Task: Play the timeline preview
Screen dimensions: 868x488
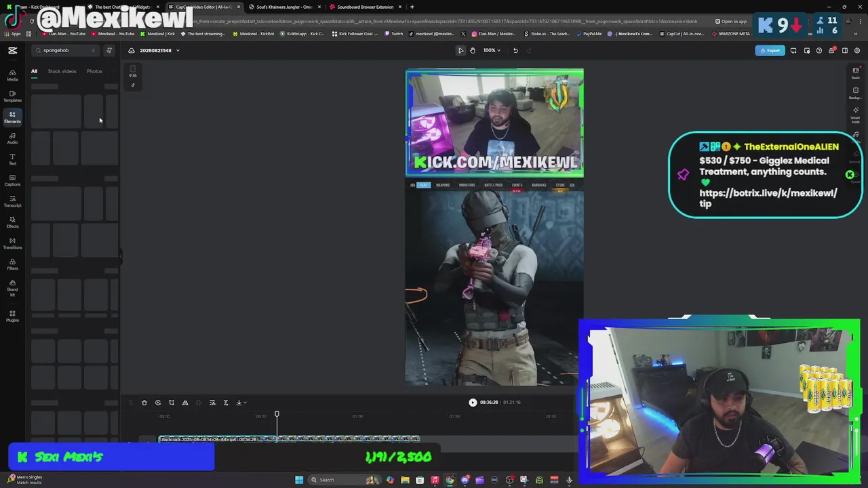Action: pos(473,402)
